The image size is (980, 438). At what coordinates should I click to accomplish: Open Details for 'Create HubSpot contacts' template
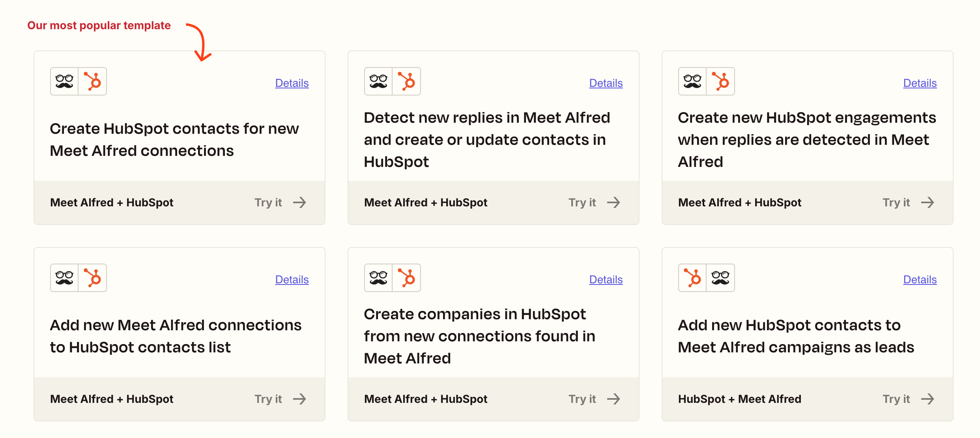(x=292, y=83)
